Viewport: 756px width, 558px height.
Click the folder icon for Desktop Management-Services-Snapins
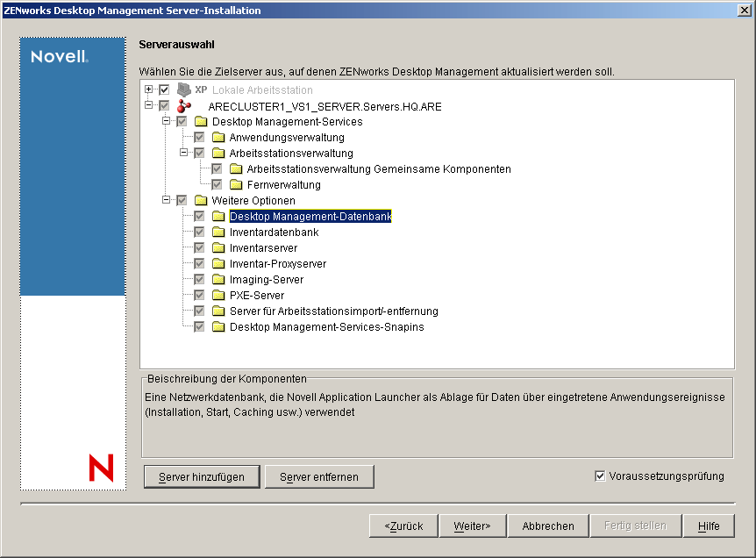[218, 325]
